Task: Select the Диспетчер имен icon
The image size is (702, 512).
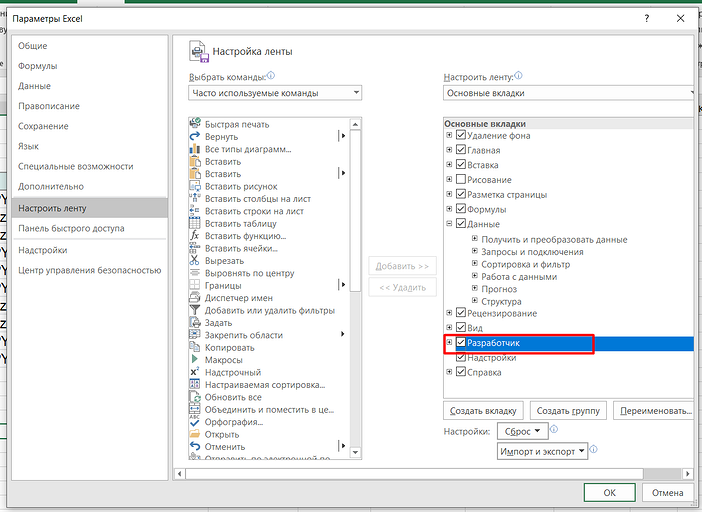Action: pyautogui.click(x=195, y=298)
